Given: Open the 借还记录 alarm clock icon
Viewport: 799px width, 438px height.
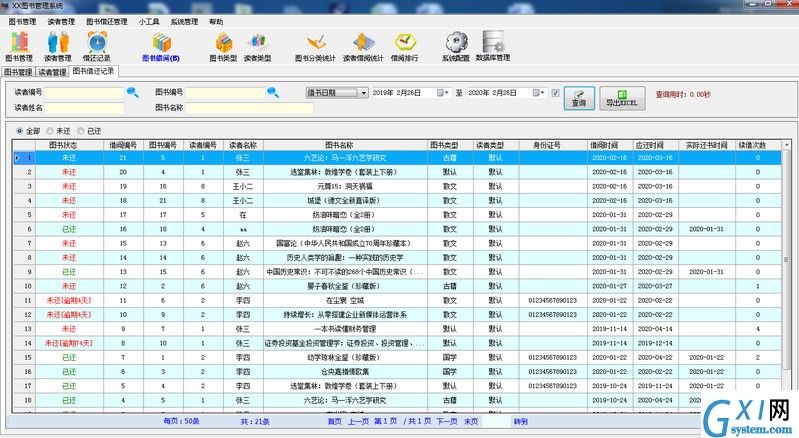Looking at the screenshot, I should coord(97,46).
